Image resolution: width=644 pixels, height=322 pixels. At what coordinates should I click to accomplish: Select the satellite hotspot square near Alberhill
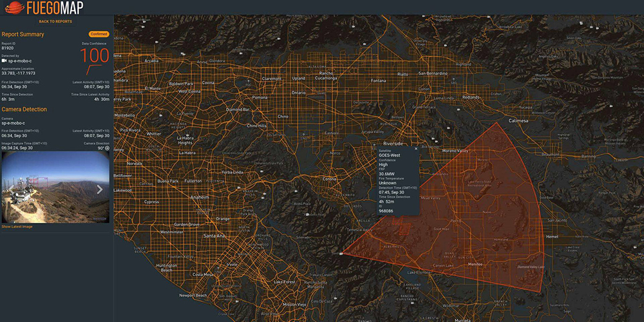pyautogui.click(x=404, y=230)
